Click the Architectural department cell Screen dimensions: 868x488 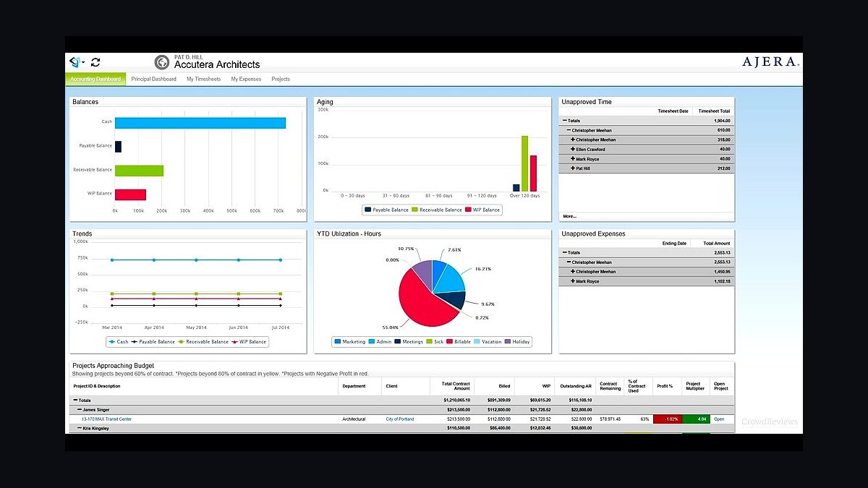point(354,419)
